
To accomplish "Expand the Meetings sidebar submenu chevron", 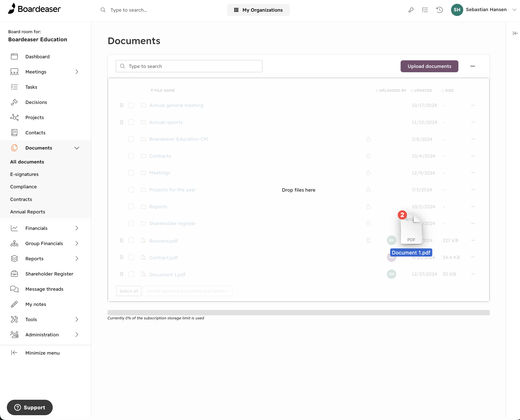I will click(x=77, y=72).
